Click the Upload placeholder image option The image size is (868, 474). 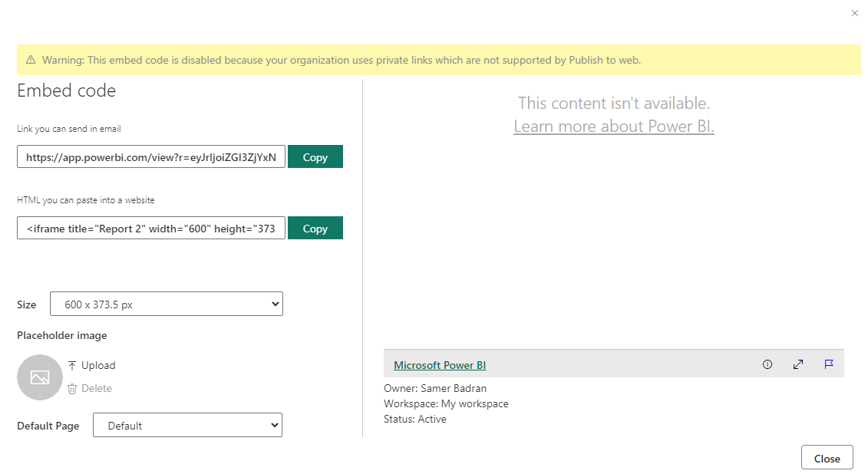[92, 366]
